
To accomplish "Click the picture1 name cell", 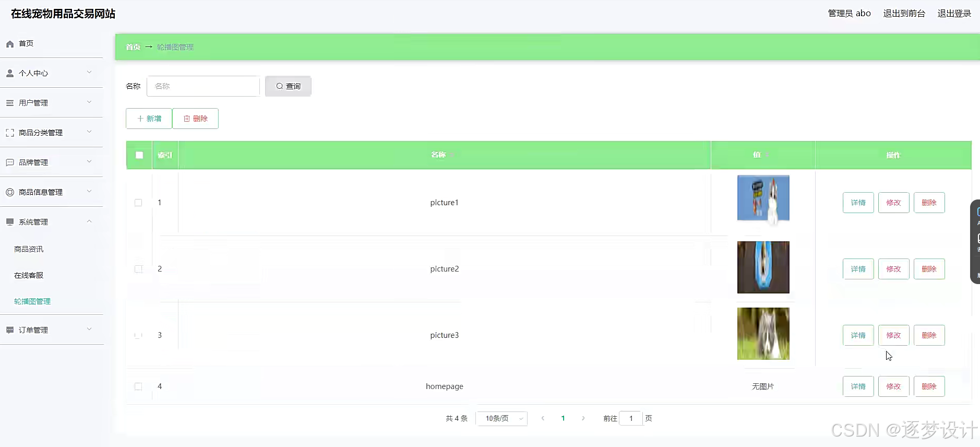I will pyautogui.click(x=445, y=203).
